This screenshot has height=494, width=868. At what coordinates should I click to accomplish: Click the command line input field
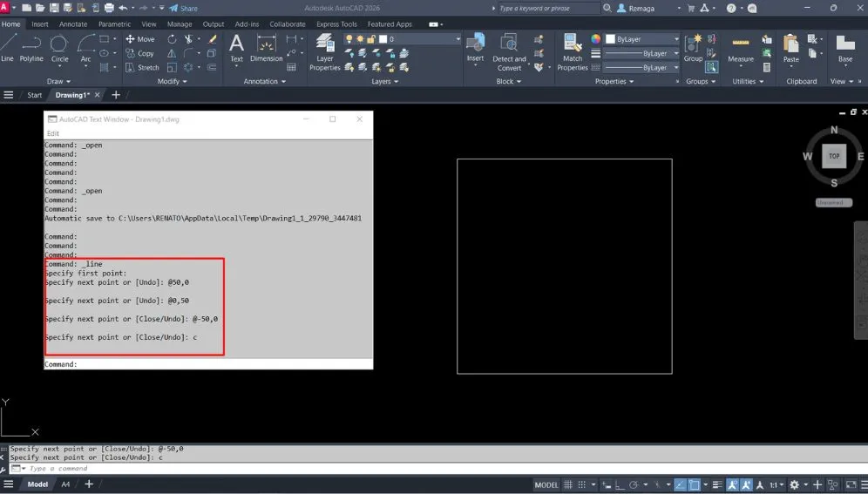pyautogui.click(x=261, y=469)
